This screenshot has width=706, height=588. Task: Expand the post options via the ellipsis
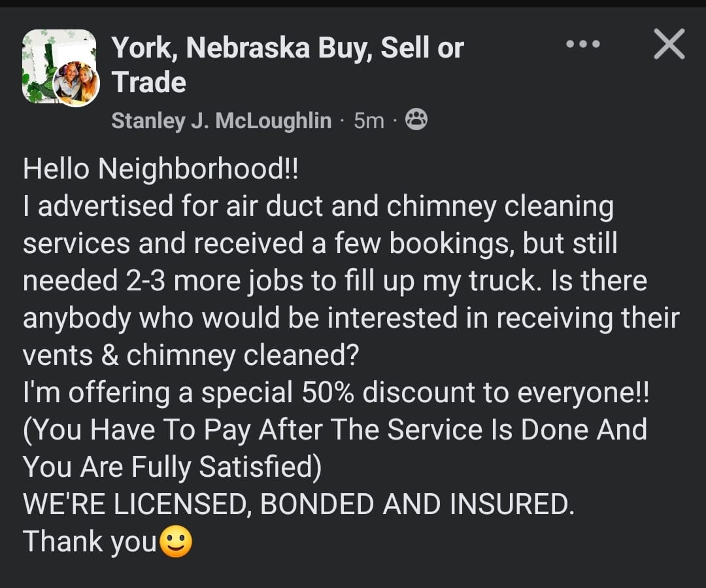[x=582, y=44]
